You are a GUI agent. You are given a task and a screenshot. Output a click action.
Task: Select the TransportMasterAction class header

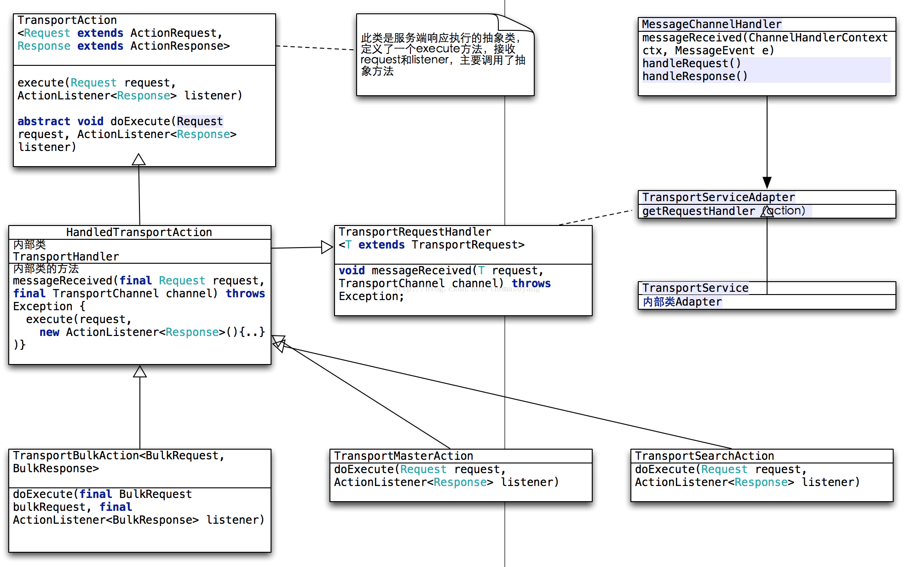click(404, 456)
